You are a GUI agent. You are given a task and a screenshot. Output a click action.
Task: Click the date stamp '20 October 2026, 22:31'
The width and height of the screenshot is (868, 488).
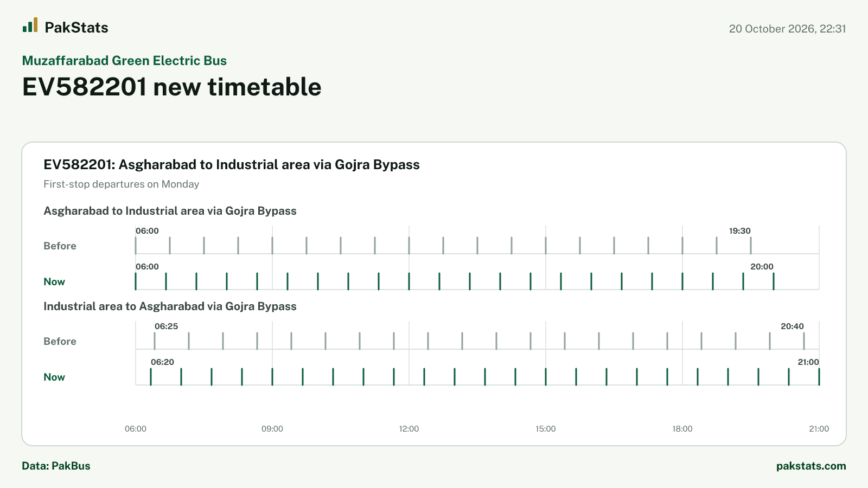[787, 29]
